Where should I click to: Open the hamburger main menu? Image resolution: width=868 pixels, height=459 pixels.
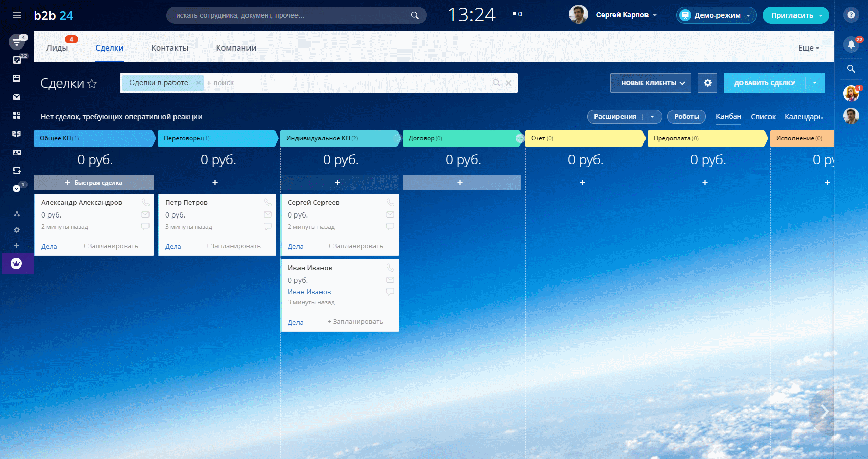tap(17, 15)
